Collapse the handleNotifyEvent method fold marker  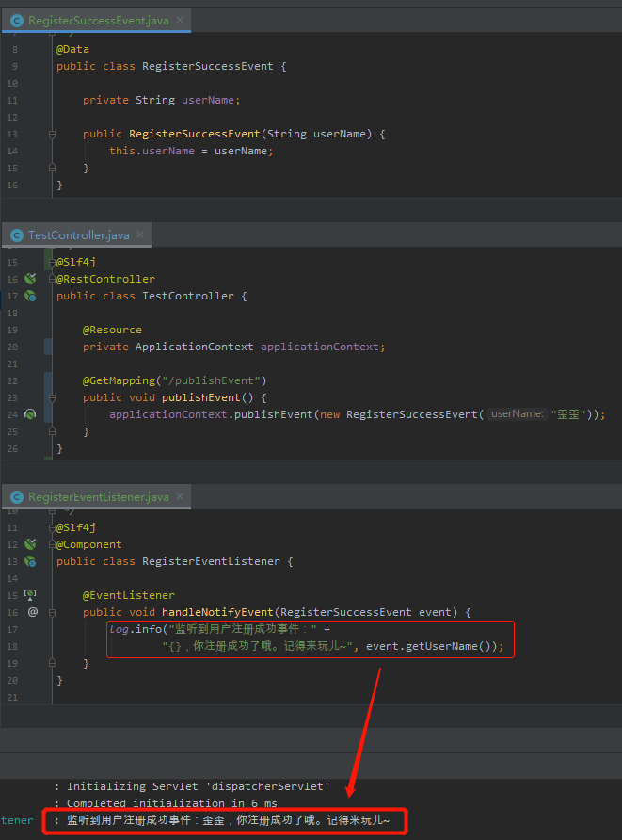pyautogui.click(x=52, y=612)
